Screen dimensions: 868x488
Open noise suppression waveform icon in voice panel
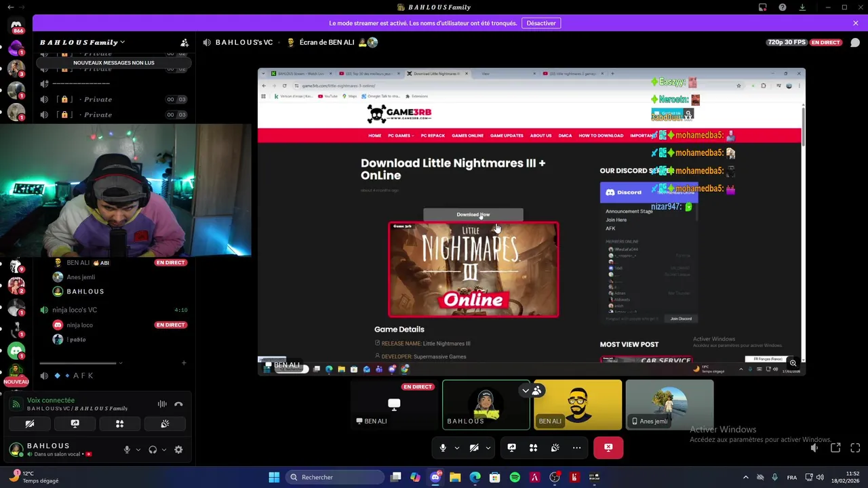click(x=162, y=404)
